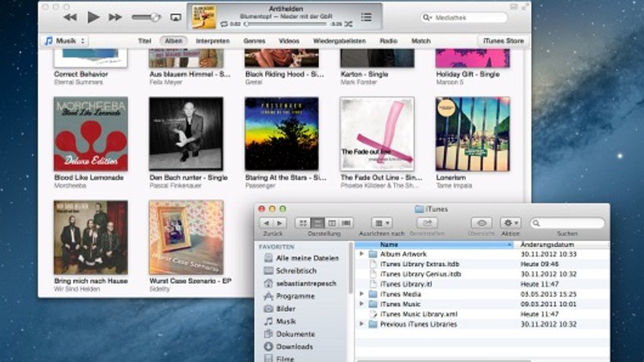Switch to the Match tab
The width and height of the screenshot is (644, 362).
tap(421, 41)
